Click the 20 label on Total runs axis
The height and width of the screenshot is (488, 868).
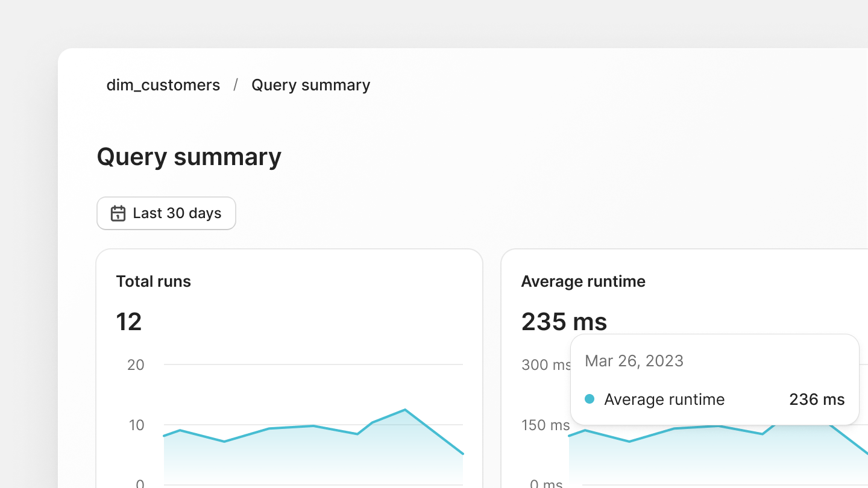pos(136,364)
